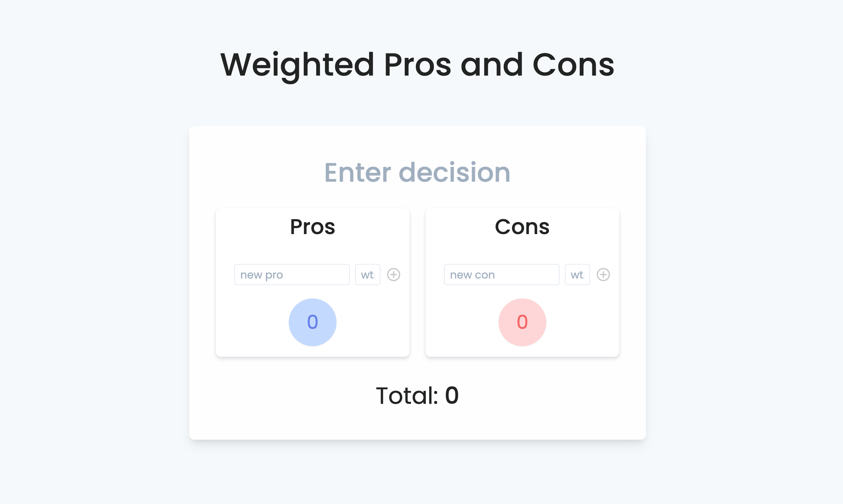The width and height of the screenshot is (843, 504).
Task: Click the add Con item plus icon
Action: pos(603,274)
